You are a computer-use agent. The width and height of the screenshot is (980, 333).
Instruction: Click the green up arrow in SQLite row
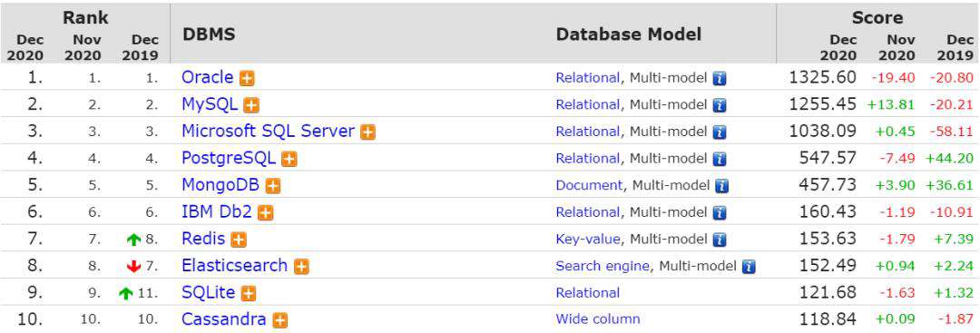[126, 294]
